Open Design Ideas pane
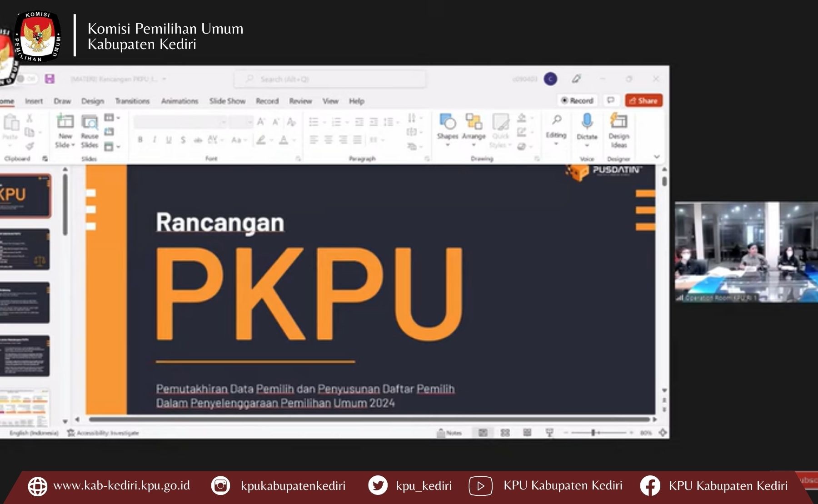The image size is (818, 504). click(x=618, y=122)
